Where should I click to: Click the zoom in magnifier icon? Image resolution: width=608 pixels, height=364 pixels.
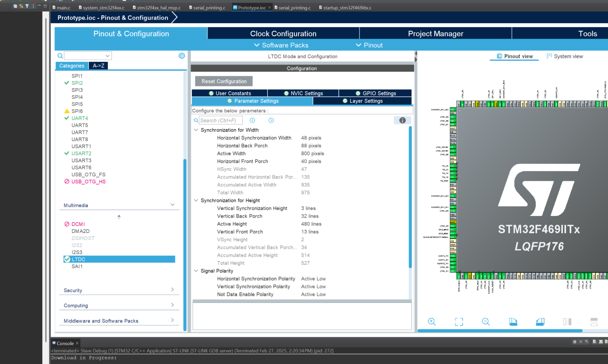432,322
